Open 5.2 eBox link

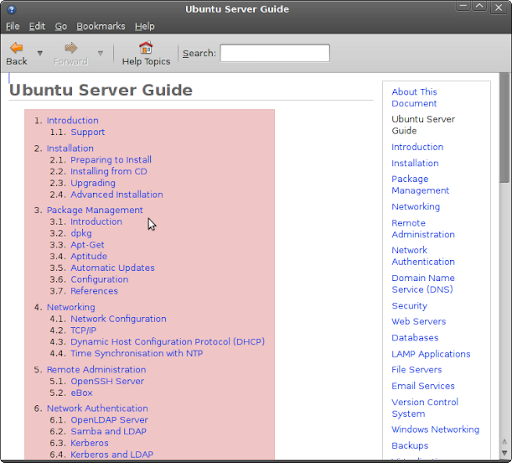click(x=81, y=393)
